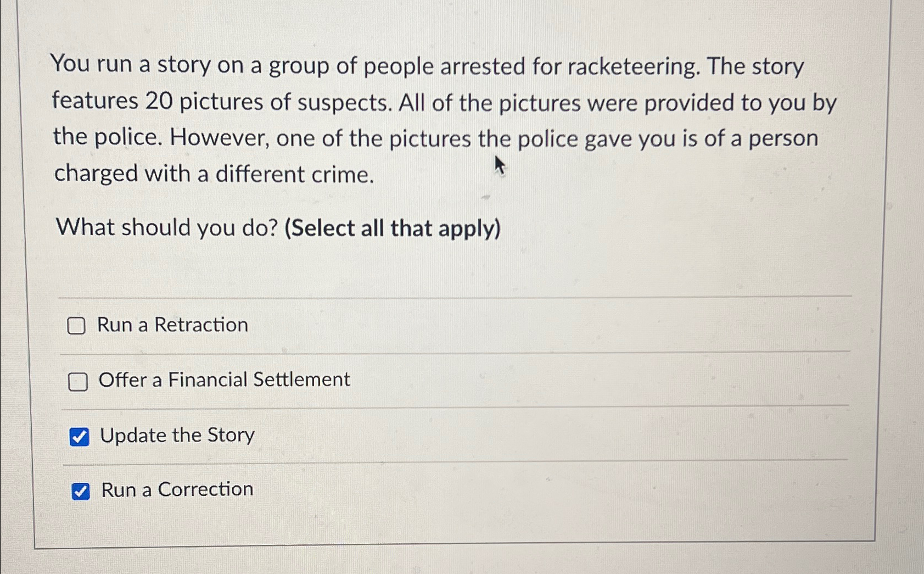Select the Run a Retraction answer option
The width and height of the screenshot is (924, 574).
point(172,325)
